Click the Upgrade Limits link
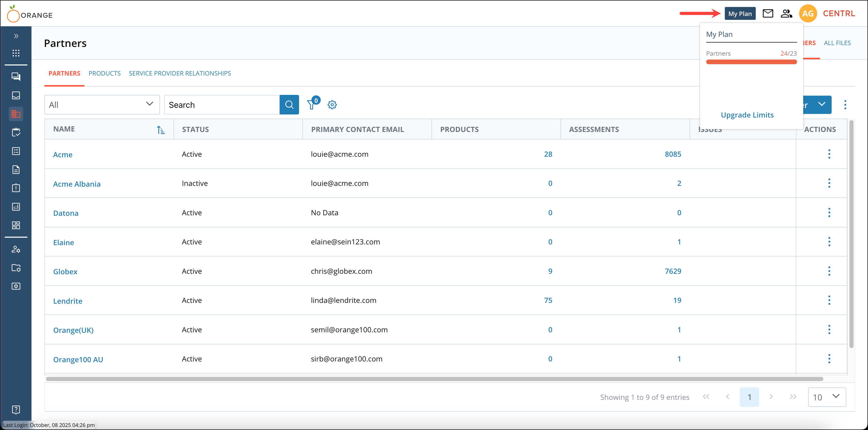 pos(747,115)
